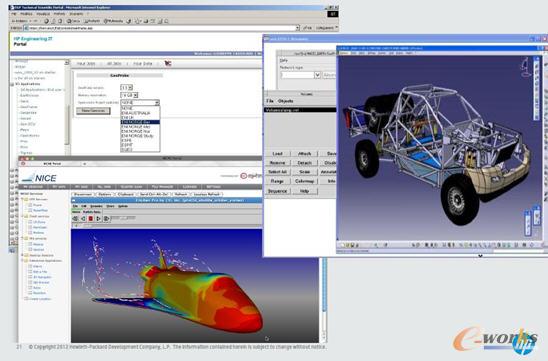Select NONE option in dropdown list
The image size is (548, 361).
tap(140, 108)
